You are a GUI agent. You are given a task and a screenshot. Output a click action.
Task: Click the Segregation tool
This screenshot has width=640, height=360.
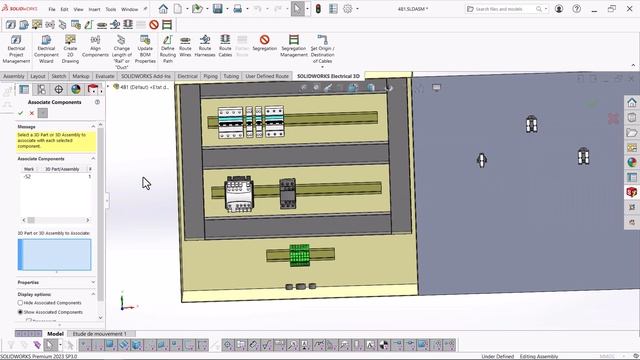coord(264,43)
